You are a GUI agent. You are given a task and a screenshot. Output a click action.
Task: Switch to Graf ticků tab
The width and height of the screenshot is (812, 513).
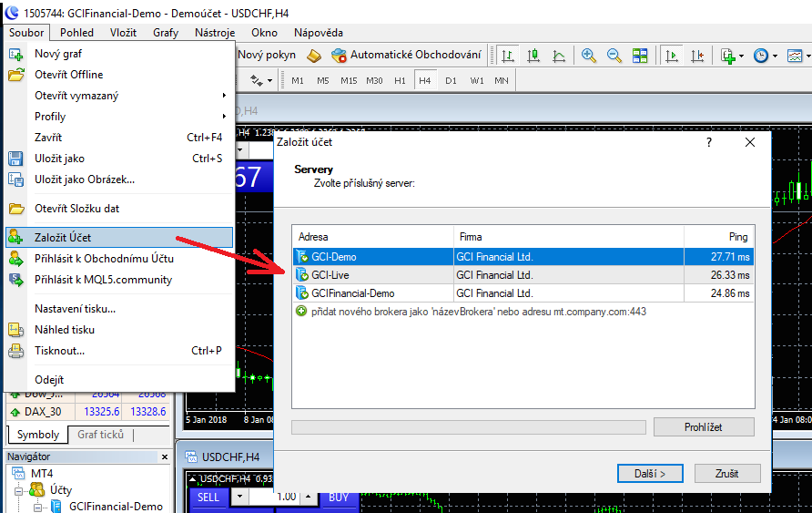(x=100, y=435)
